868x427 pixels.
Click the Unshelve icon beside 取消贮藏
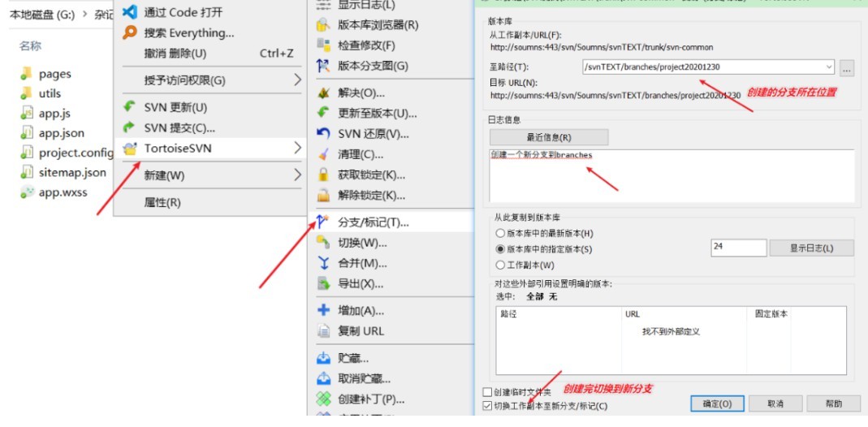point(322,379)
